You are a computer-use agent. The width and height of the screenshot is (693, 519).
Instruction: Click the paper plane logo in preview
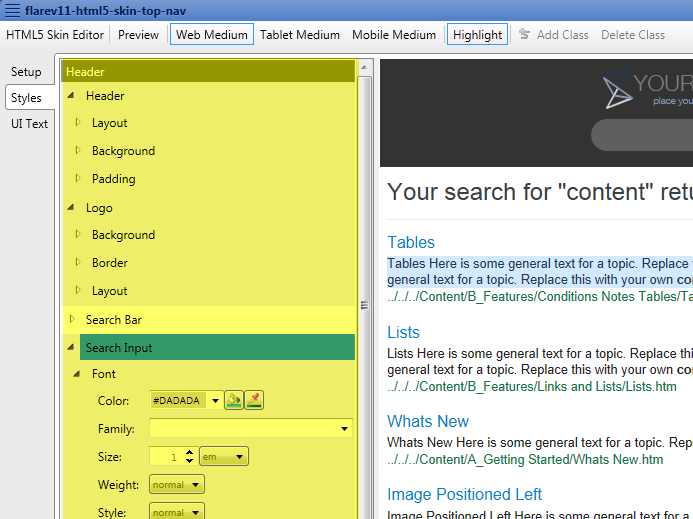(619, 91)
